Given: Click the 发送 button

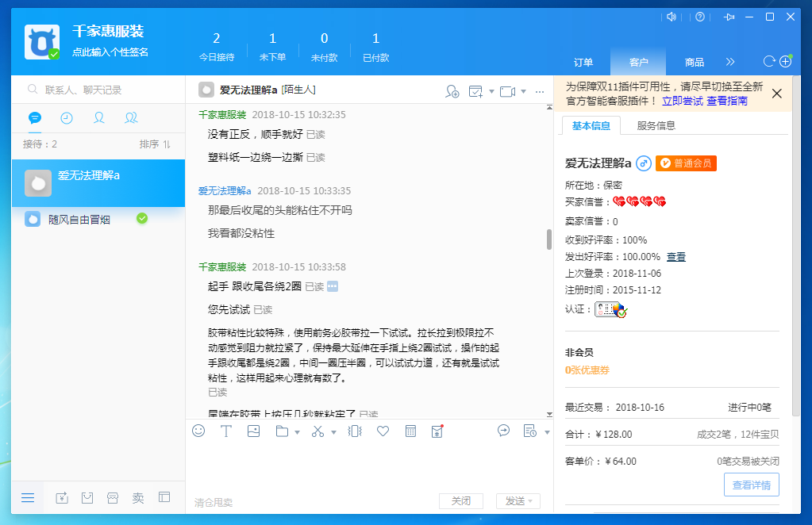Looking at the screenshot, I should [518, 500].
